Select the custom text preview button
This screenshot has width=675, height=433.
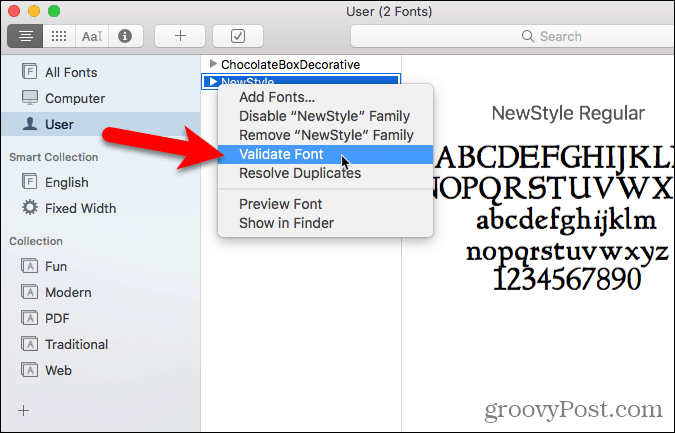[x=92, y=36]
